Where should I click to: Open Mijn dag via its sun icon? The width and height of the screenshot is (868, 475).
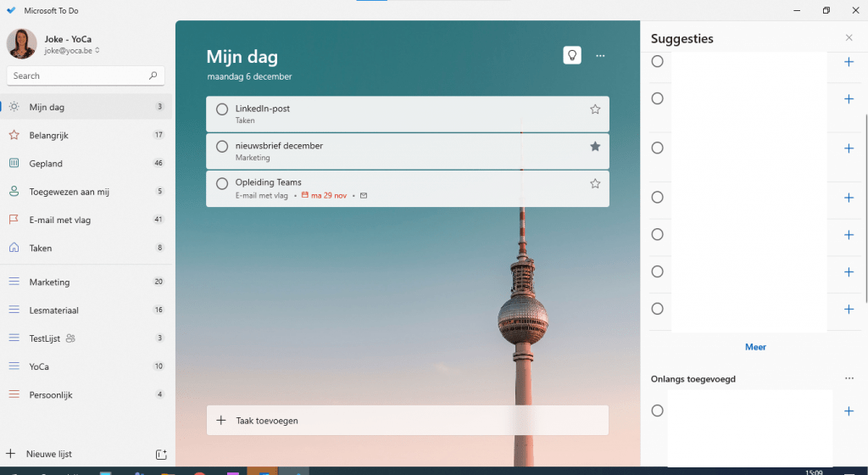pyautogui.click(x=14, y=107)
